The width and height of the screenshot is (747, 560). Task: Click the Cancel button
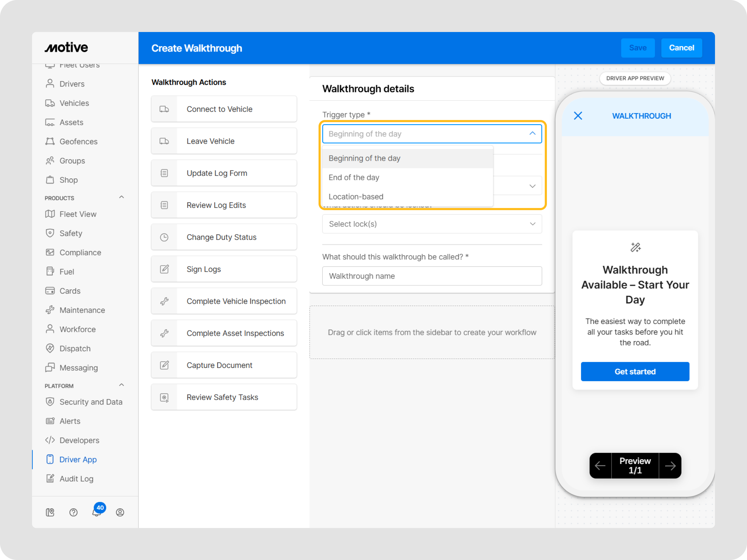681,48
